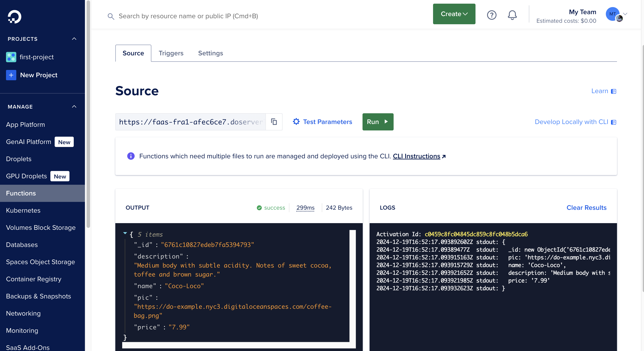Select the Source tab
This screenshot has width=644, height=351.
[133, 53]
